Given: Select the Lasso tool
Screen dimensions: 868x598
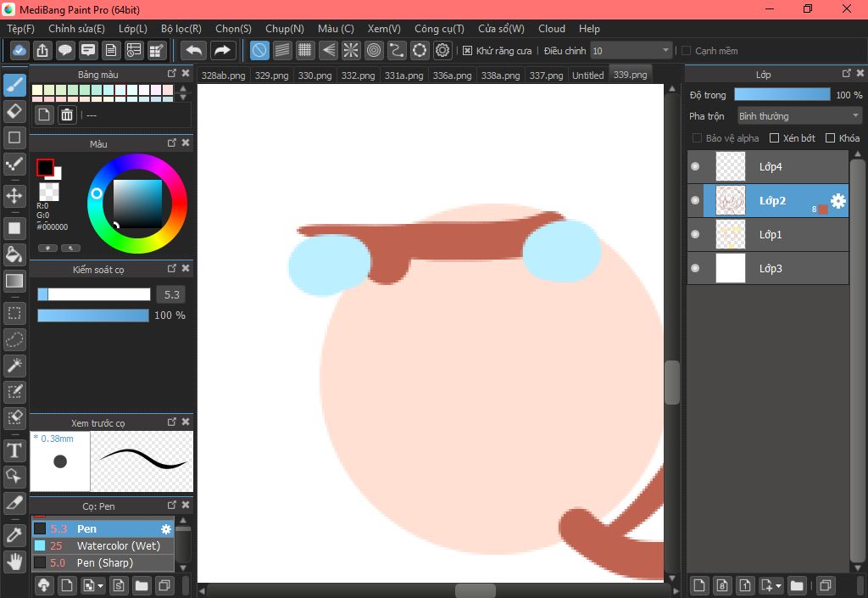Looking at the screenshot, I should (x=14, y=339).
